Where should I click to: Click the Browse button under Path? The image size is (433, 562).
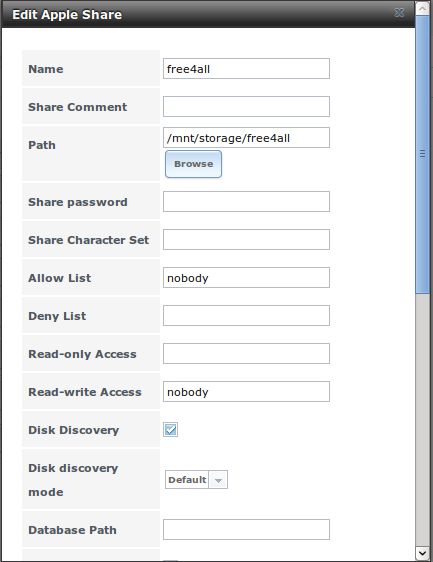point(194,164)
